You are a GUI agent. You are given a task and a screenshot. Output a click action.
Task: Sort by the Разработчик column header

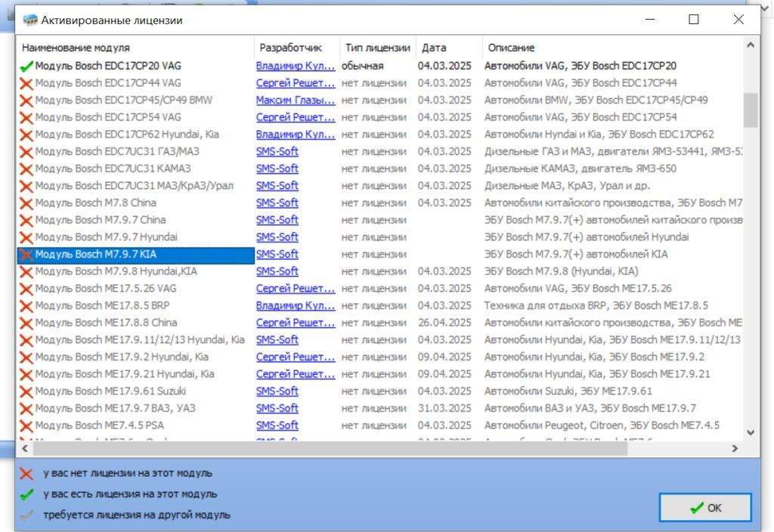tap(296, 48)
